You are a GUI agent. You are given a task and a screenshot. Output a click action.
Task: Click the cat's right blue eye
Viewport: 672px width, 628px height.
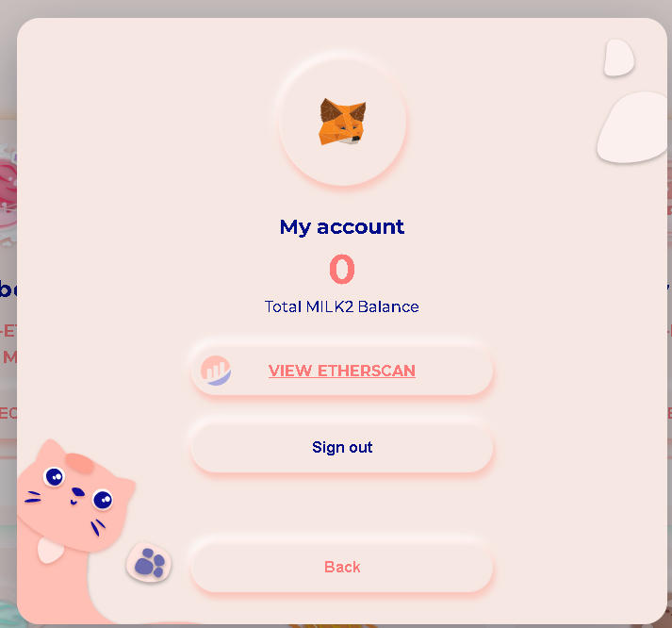[103, 500]
